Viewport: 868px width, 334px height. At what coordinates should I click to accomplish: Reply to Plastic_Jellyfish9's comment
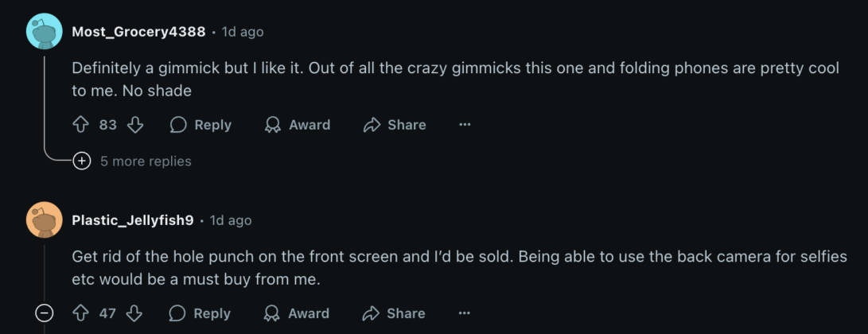click(200, 313)
